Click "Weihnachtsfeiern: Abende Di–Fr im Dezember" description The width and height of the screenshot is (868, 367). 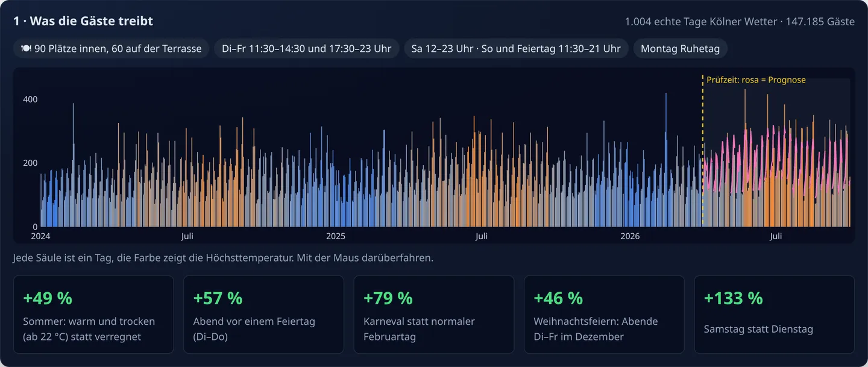click(x=596, y=329)
